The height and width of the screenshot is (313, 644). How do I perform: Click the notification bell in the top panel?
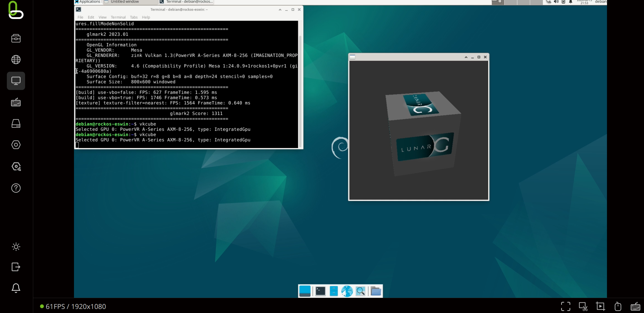(x=571, y=2)
